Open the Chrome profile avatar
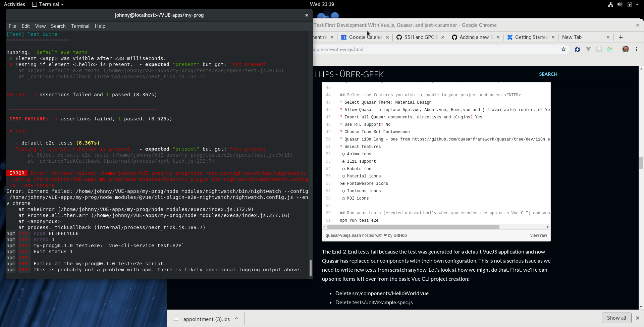The width and height of the screenshot is (644, 327). pos(626,49)
